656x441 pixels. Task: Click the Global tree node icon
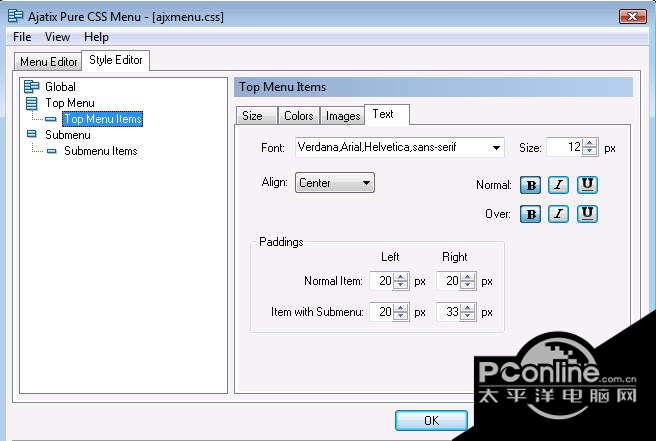point(31,87)
